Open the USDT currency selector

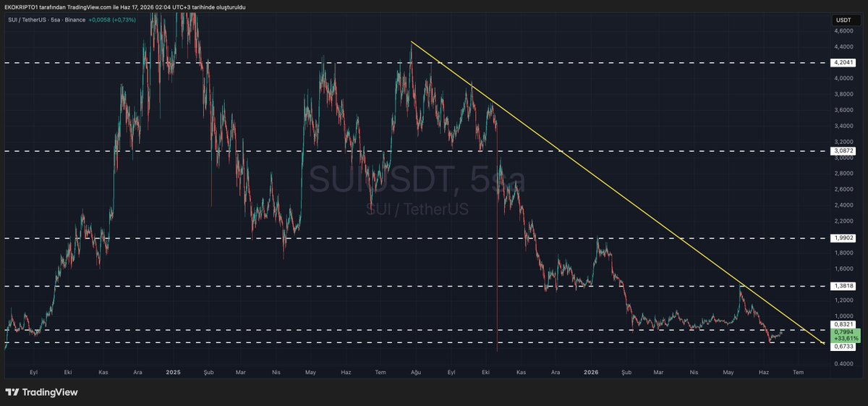point(843,21)
